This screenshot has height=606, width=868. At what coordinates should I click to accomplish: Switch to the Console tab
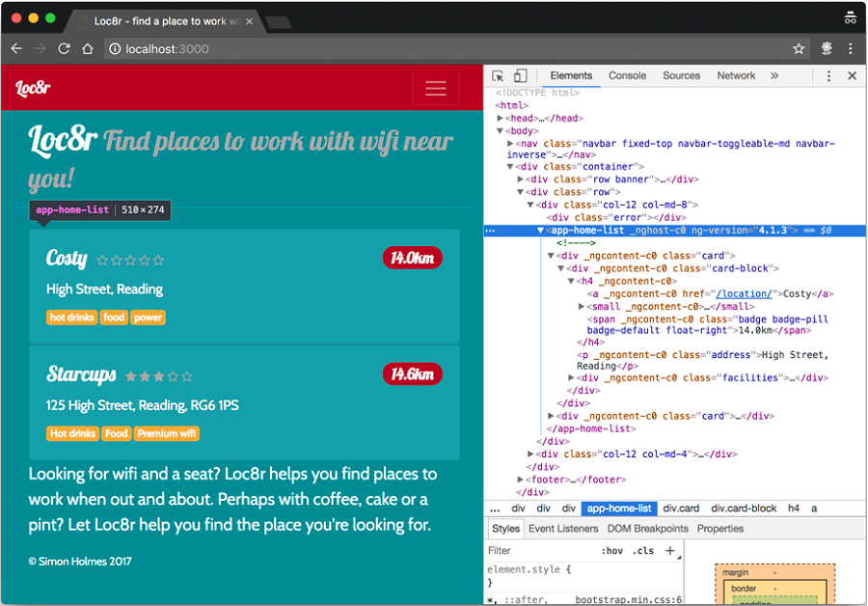(x=627, y=75)
